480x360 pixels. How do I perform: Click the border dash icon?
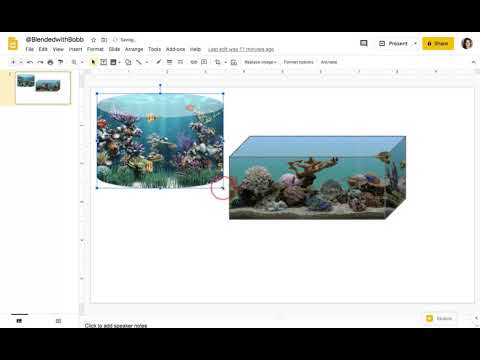pos(180,62)
